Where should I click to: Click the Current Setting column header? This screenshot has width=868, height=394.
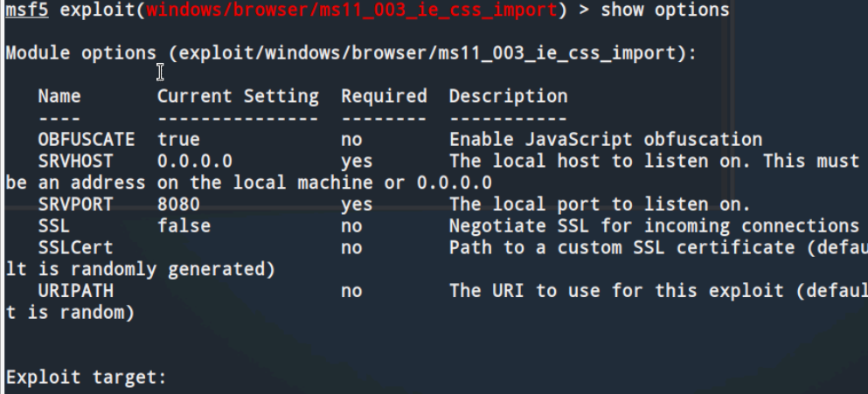click(x=238, y=96)
